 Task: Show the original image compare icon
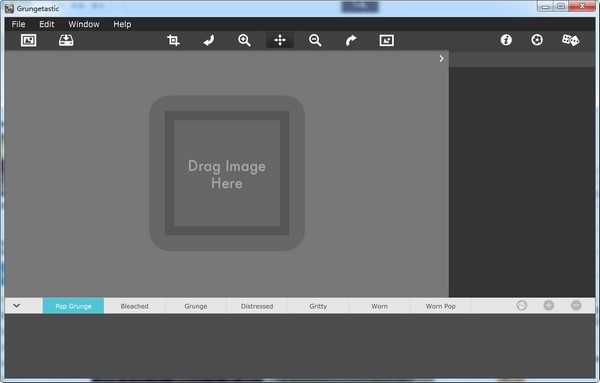click(386, 40)
